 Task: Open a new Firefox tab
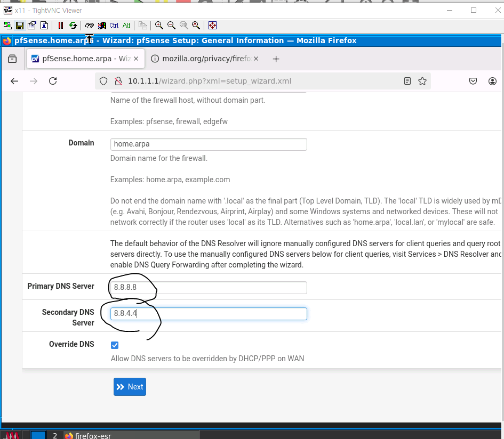coord(276,59)
